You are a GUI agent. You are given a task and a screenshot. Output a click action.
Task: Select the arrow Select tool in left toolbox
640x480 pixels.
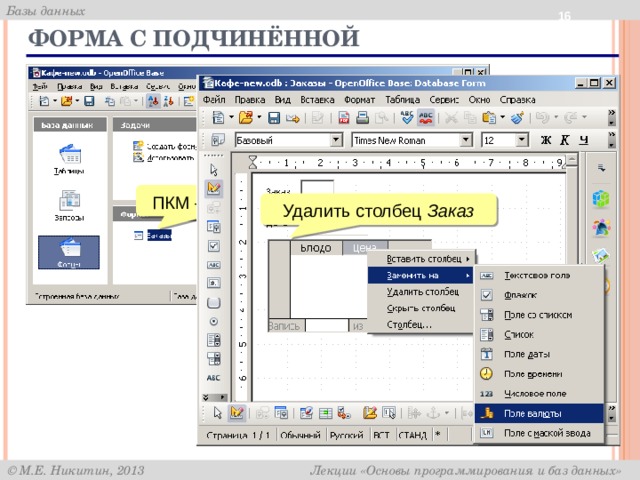point(214,169)
